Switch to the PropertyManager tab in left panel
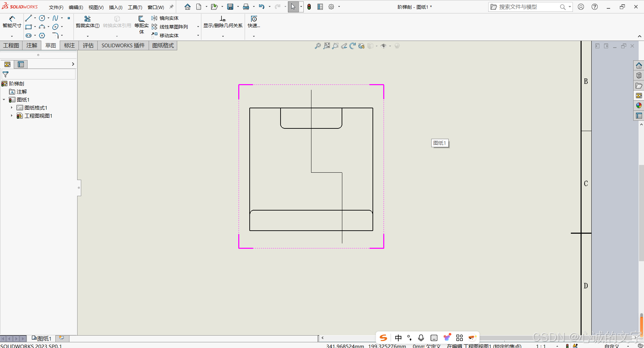The height and width of the screenshot is (348, 644). pos(21,64)
